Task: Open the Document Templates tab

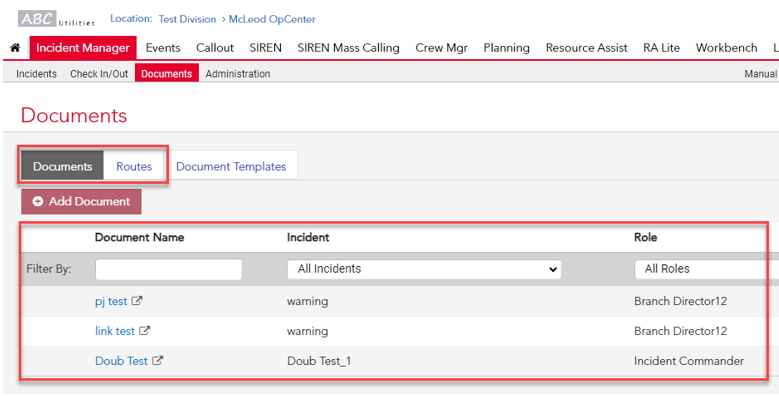Action: [x=231, y=166]
